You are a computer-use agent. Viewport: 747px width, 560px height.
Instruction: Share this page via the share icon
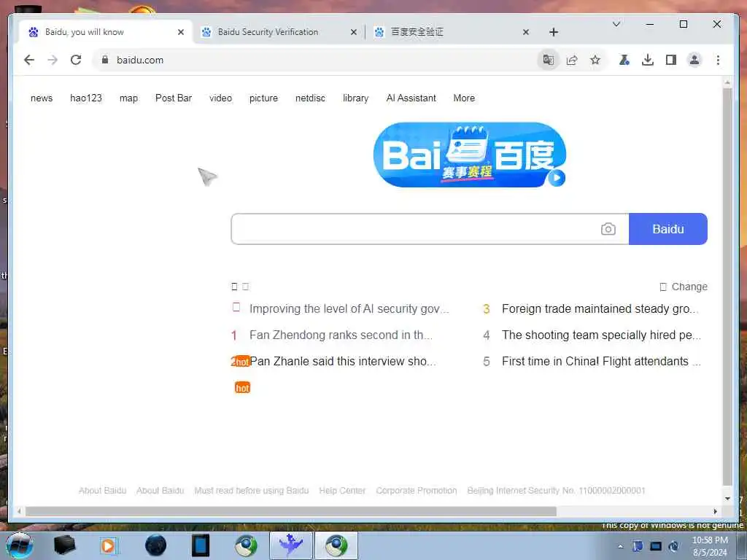572,60
